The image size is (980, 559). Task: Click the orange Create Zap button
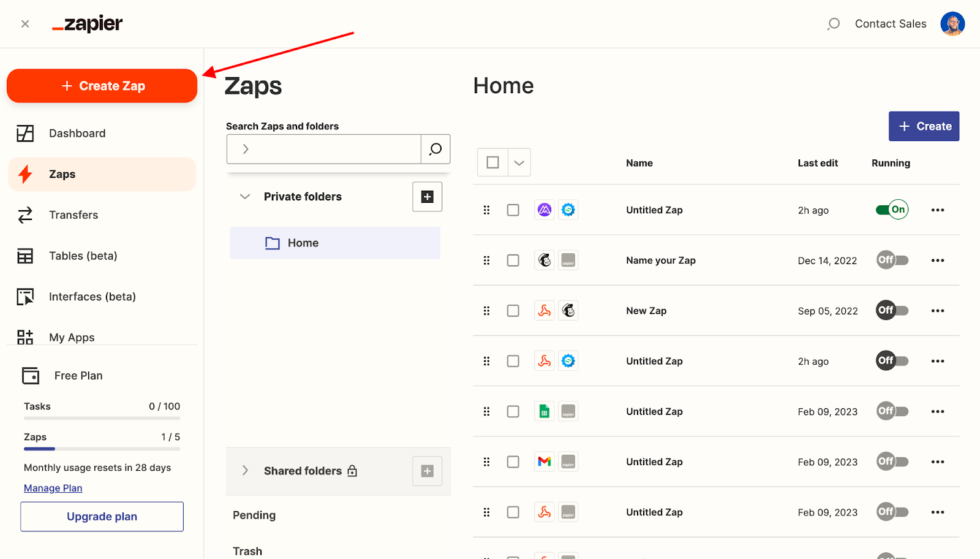coord(102,86)
